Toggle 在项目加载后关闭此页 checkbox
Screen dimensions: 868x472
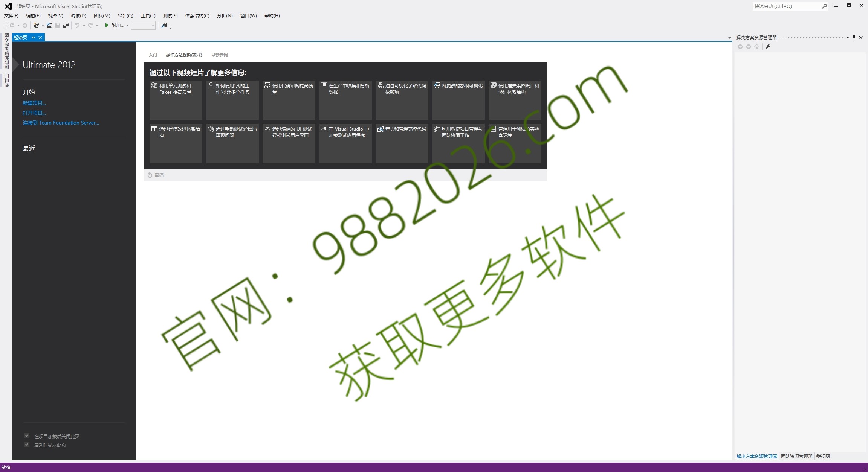[27, 435]
